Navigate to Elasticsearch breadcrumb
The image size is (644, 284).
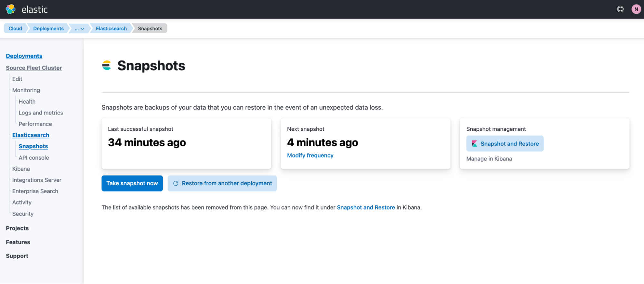(x=111, y=28)
